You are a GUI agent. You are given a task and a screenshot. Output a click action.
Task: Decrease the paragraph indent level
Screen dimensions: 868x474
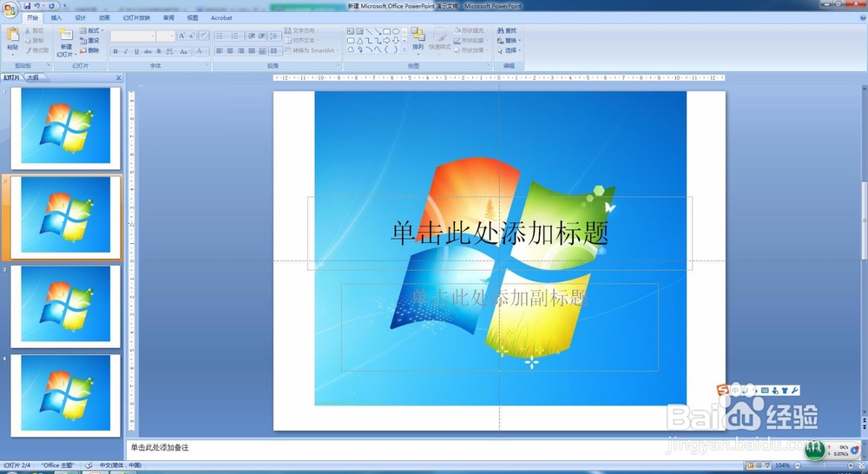pos(252,36)
